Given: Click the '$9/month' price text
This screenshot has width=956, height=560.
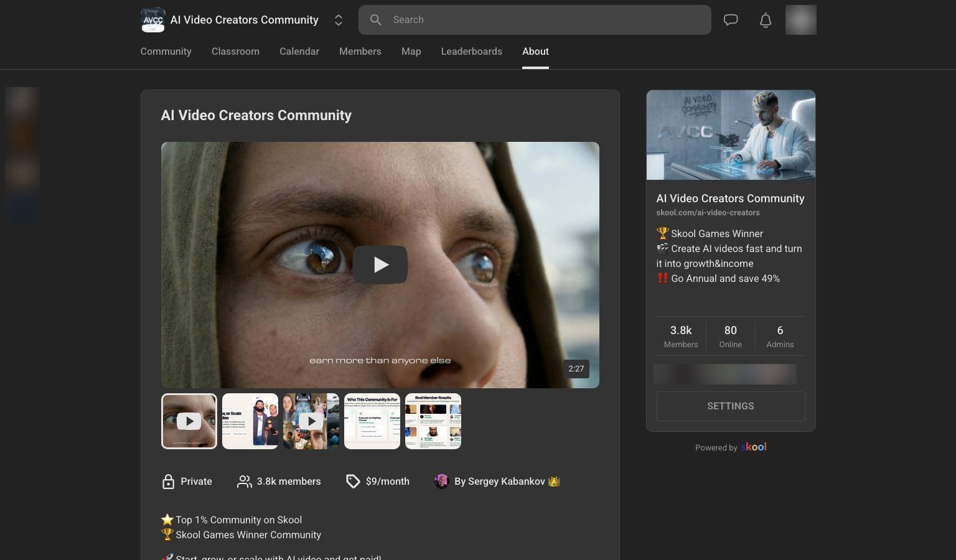Looking at the screenshot, I should 388,482.
